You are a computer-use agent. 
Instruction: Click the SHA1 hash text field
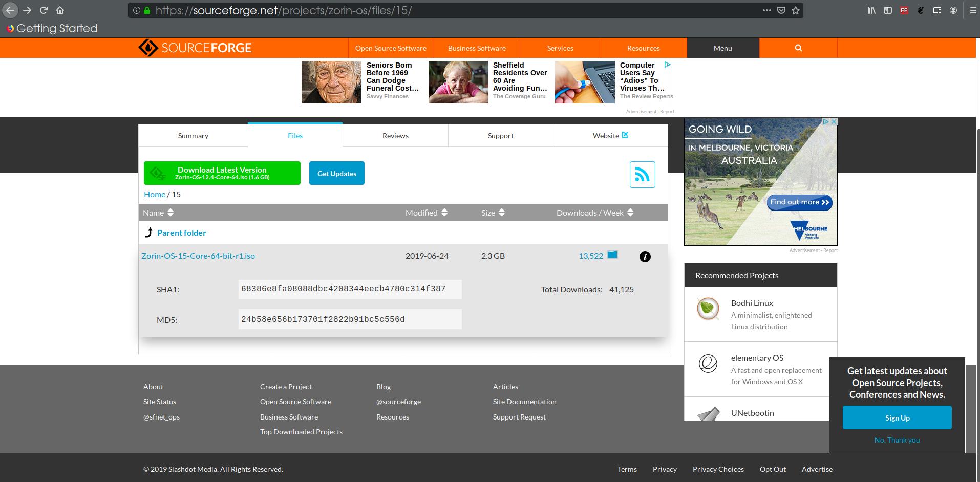[350, 289]
